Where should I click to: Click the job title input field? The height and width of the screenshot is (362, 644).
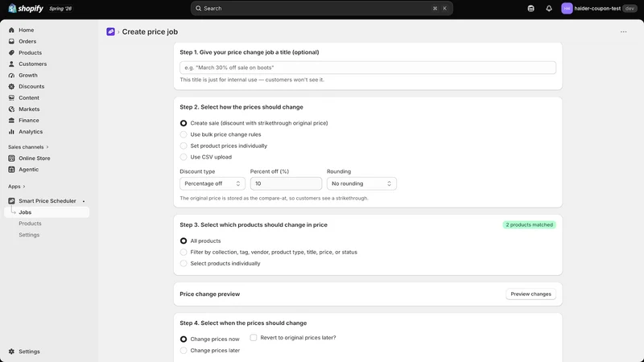(x=368, y=68)
